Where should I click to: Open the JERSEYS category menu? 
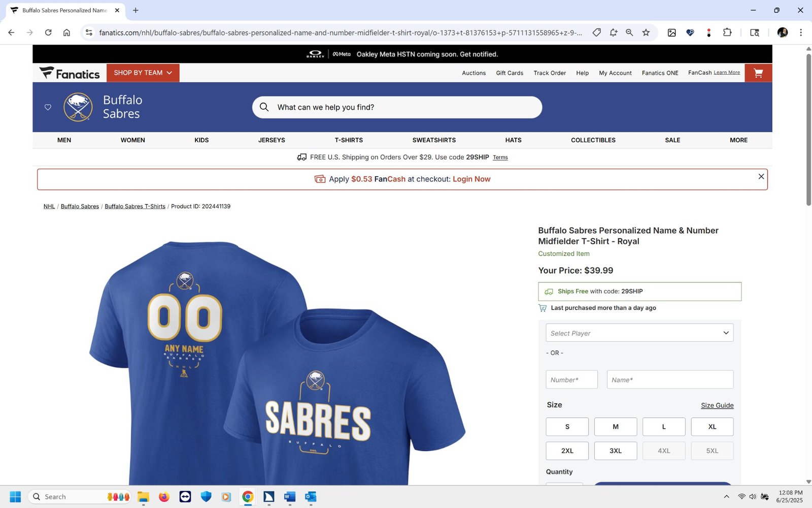point(272,140)
